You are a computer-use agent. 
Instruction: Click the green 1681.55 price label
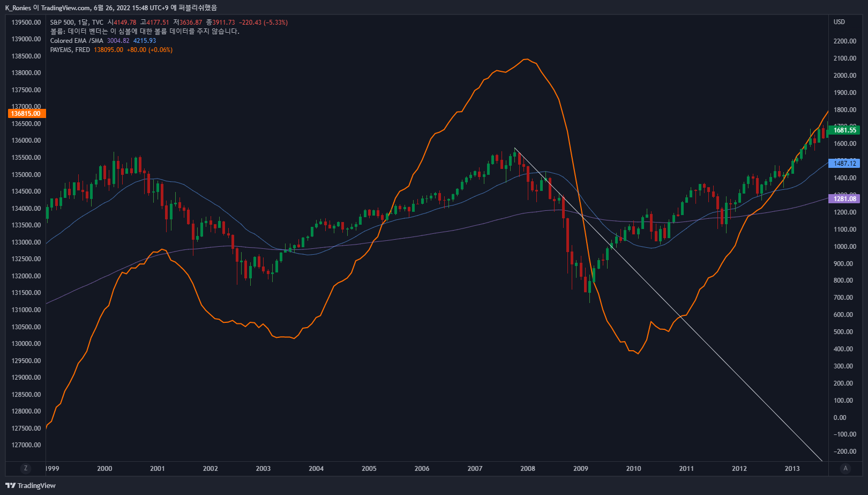[x=844, y=130]
